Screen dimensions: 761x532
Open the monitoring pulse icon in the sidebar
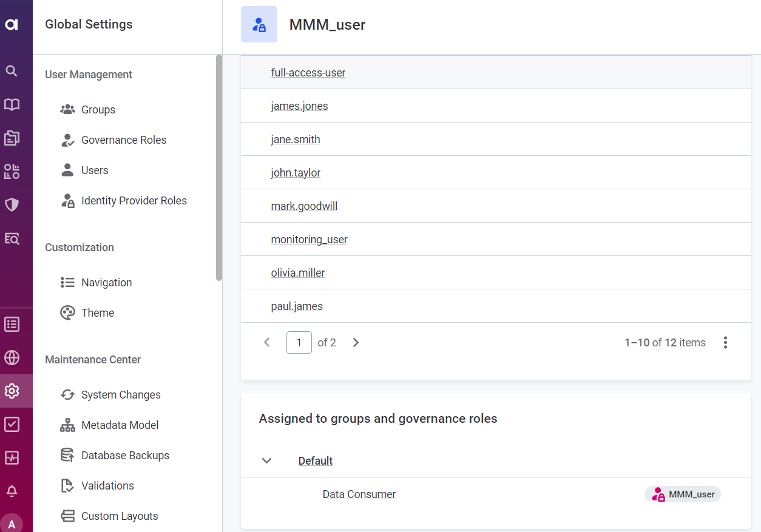click(11, 457)
